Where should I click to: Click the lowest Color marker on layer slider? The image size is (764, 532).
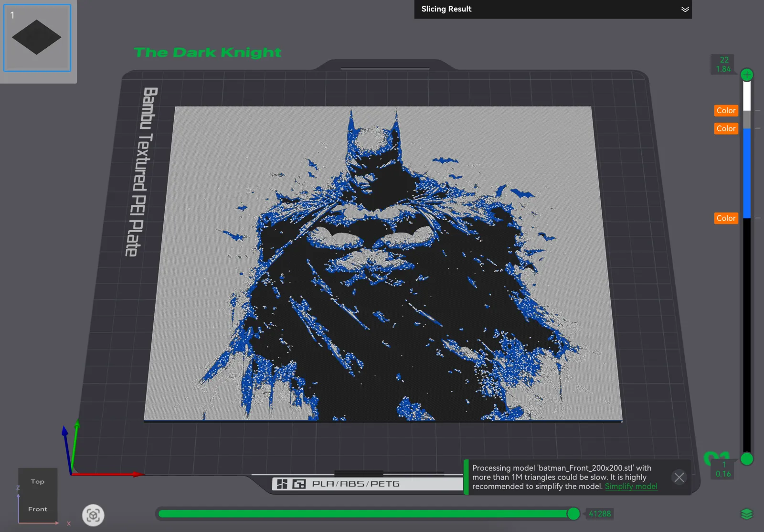[x=726, y=218]
